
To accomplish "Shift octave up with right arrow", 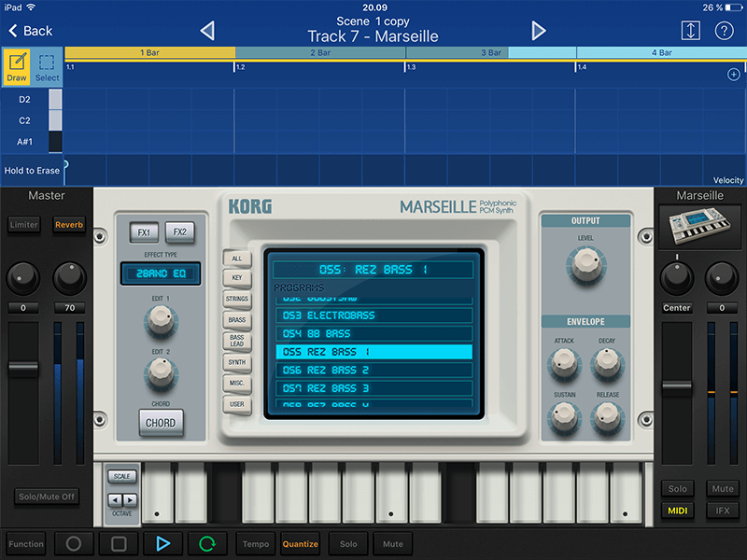I will point(130,499).
